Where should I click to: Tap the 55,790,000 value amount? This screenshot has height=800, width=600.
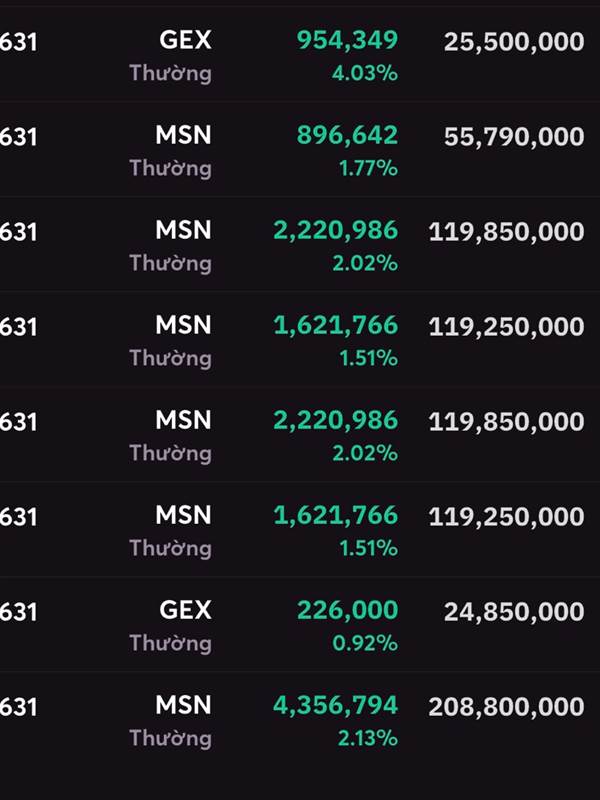click(x=514, y=137)
